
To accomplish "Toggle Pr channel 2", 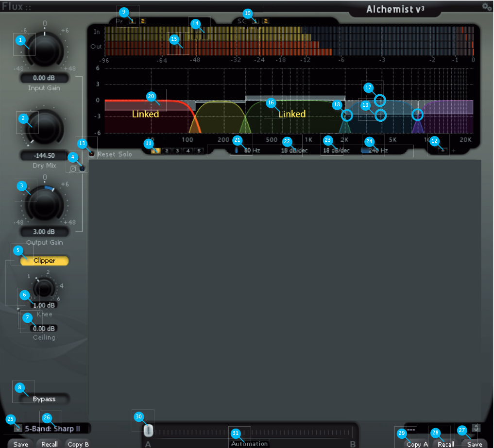I will tap(143, 21).
